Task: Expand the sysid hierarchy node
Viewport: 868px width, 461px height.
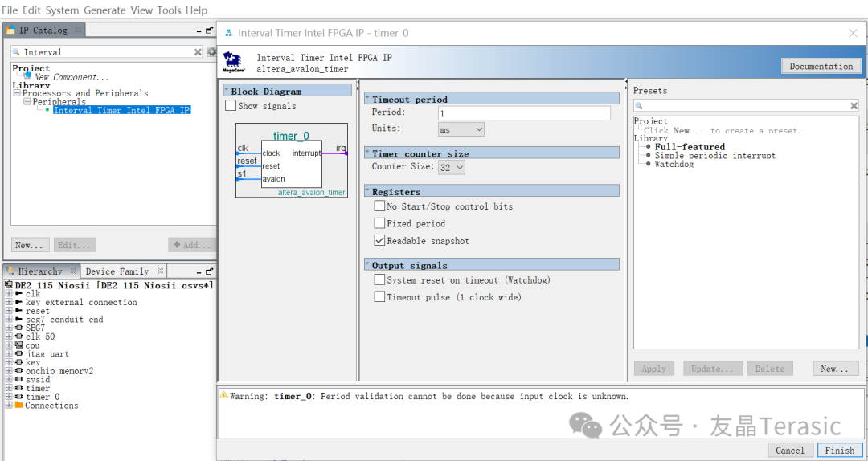Action: [9, 380]
